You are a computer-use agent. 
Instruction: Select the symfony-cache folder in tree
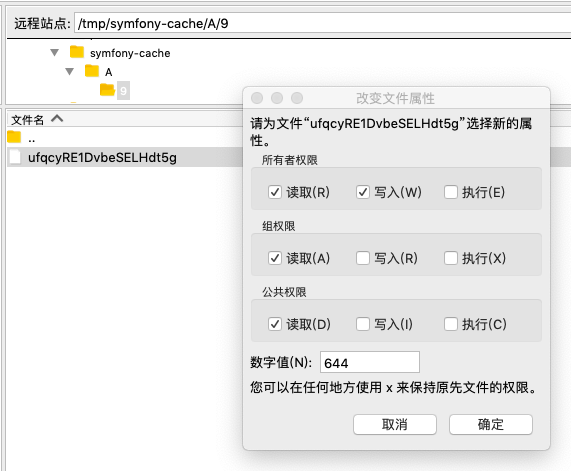pos(130,53)
